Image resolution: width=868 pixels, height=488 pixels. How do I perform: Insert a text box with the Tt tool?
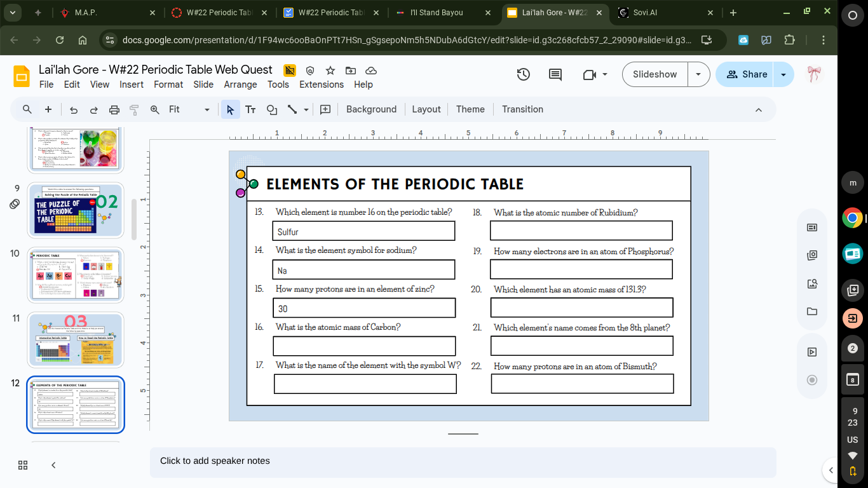coord(250,109)
